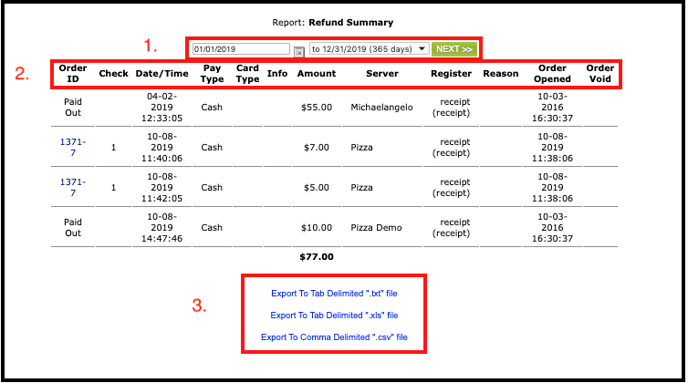The image size is (688, 383).
Task: Click the Order ID column header
Action: click(x=73, y=74)
